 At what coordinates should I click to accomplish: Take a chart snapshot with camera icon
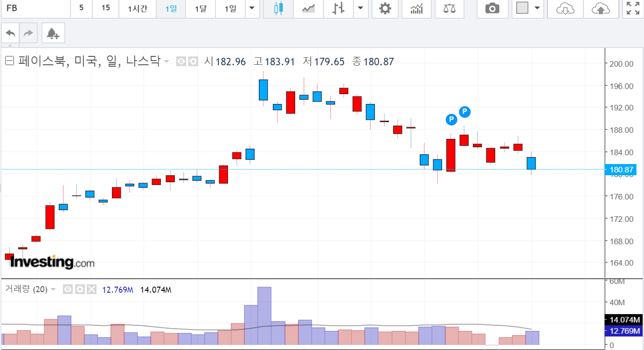(492, 8)
